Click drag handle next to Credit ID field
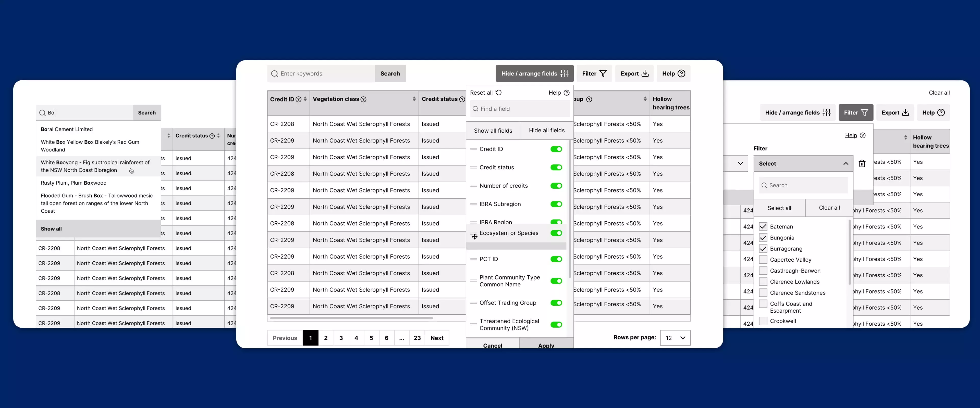Viewport: 980px width, 408px height. 474,149
